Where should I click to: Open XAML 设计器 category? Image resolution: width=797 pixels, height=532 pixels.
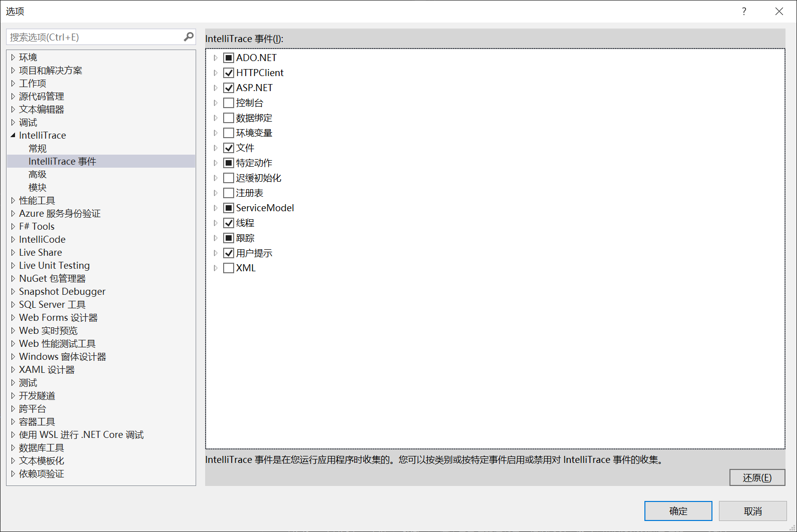(x=47, y=369)
